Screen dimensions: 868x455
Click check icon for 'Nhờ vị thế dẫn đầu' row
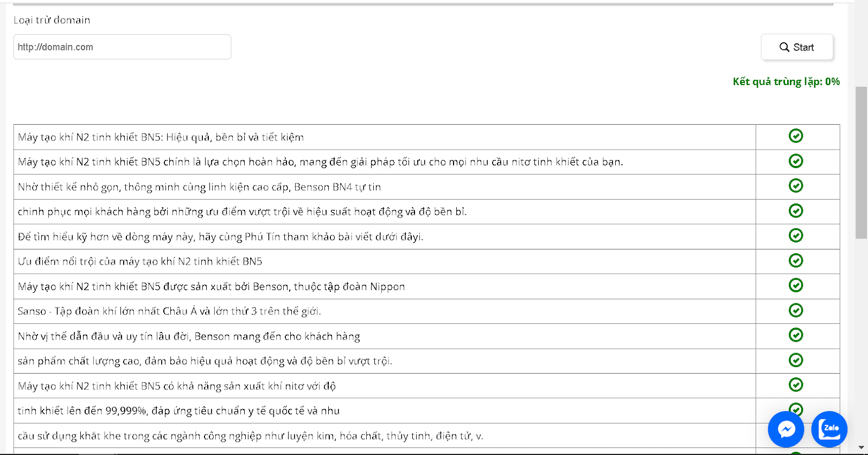click(x=795, y=335)
